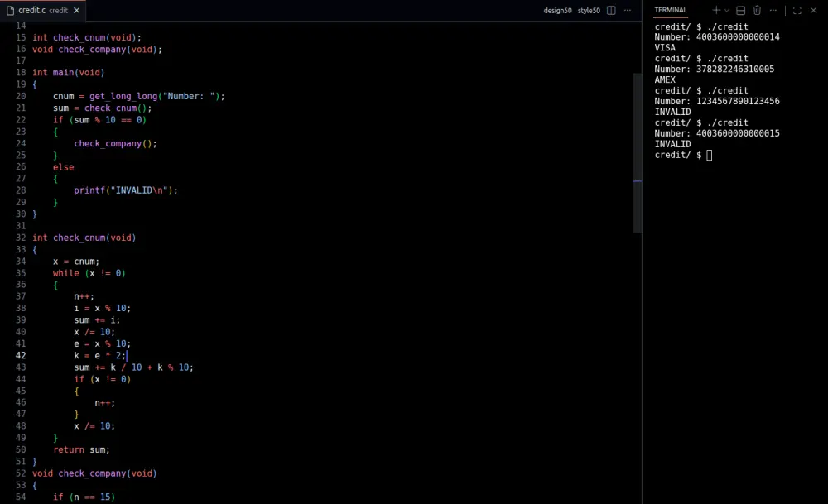Screen dimensions: 828x504
Task: Click 'check_company();' call on line 24
Action: (x=116, y=143)
